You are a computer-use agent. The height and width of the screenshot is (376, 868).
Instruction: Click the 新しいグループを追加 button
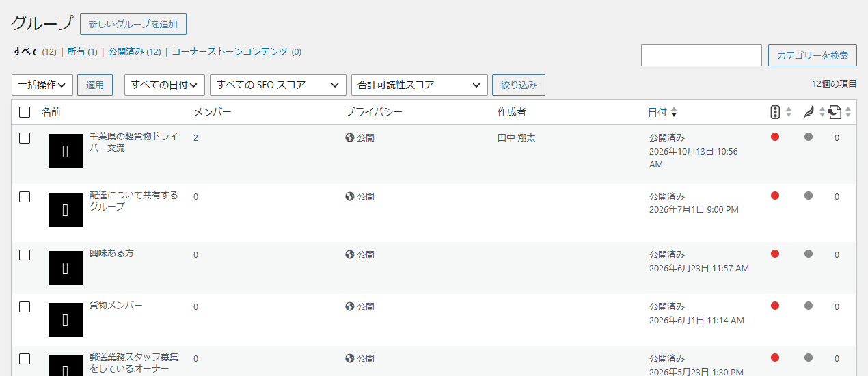tap(133, 24)
